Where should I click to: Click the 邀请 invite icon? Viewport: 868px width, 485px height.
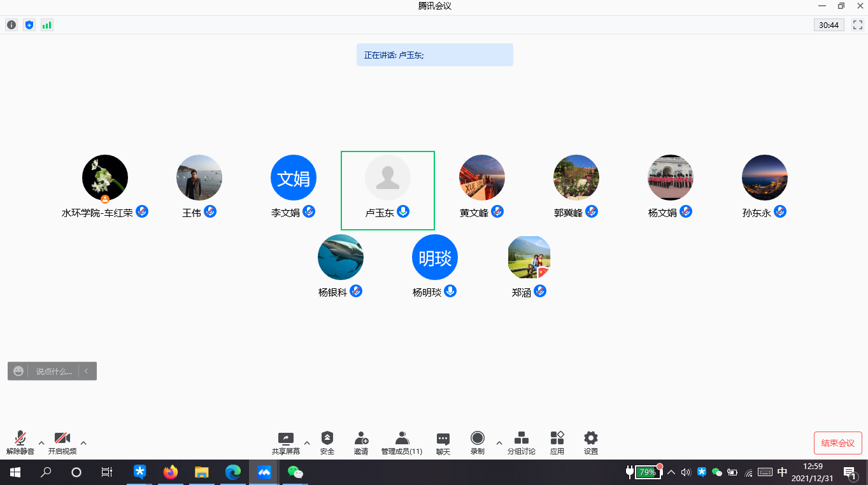(361, 442)
